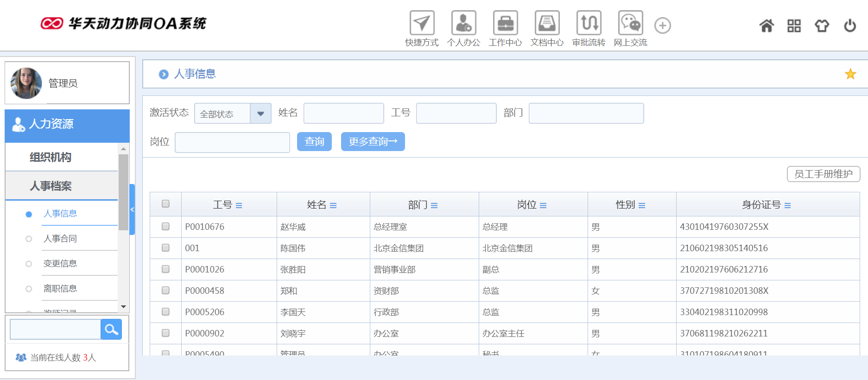The height and width of the screenshot is (380, 868).
Task: Check the select-all checkbox in table header
Action: pos(165,204)
